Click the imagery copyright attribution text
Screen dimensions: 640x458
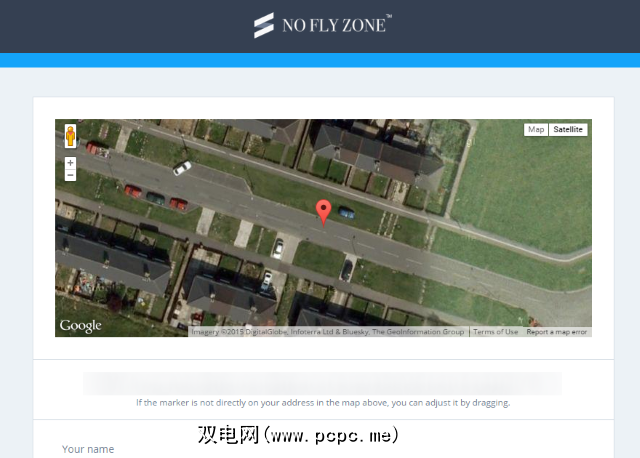pos(328,332)
